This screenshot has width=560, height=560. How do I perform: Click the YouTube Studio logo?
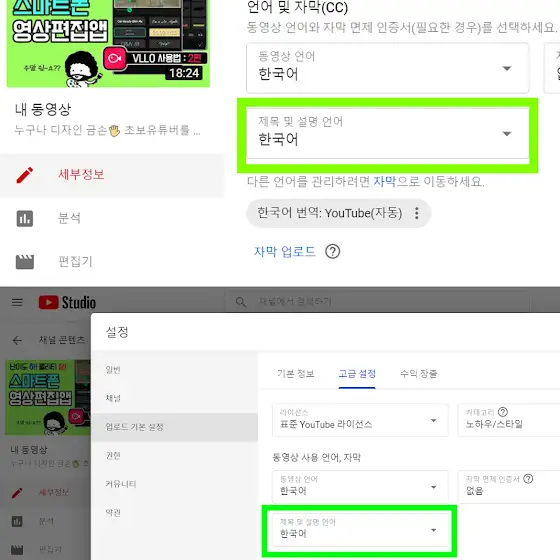click(67, 302)
